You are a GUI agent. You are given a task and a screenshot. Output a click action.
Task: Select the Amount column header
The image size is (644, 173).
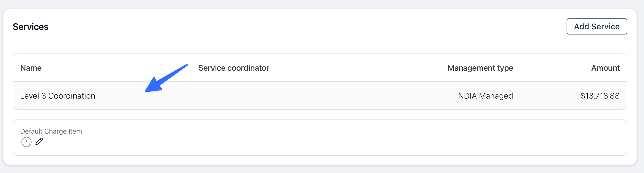605,68
